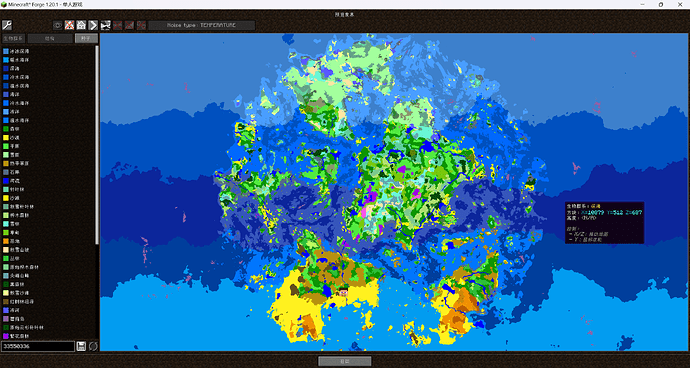Maximize the Minecraft Forge window

pos(661,4)
